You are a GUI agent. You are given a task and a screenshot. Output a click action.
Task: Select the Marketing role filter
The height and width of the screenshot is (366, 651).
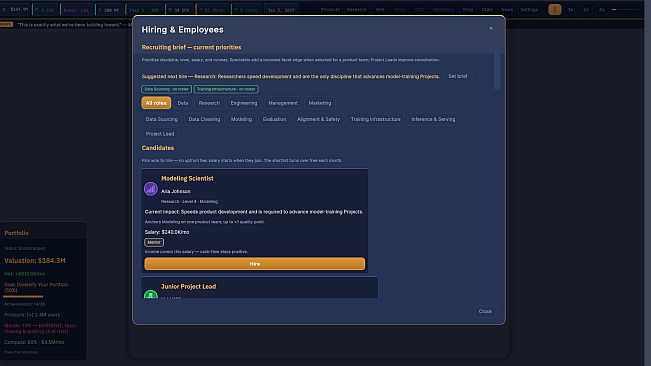click(x=320, y=103)
